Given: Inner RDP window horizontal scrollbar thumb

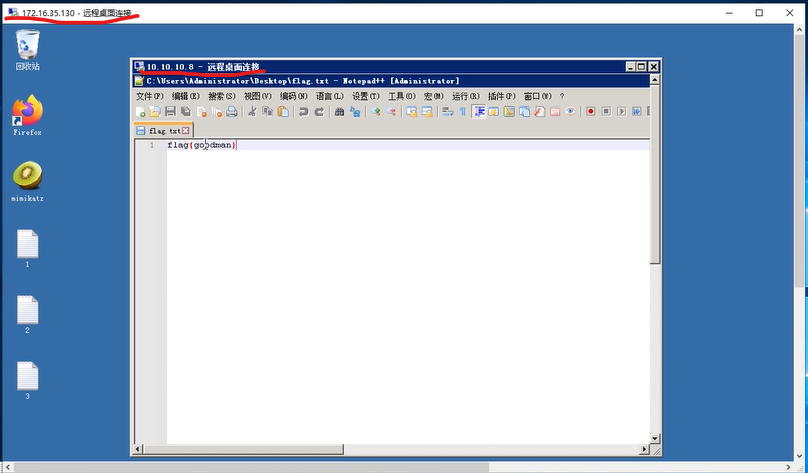Looking at the screenshot, I should point(243,449).
